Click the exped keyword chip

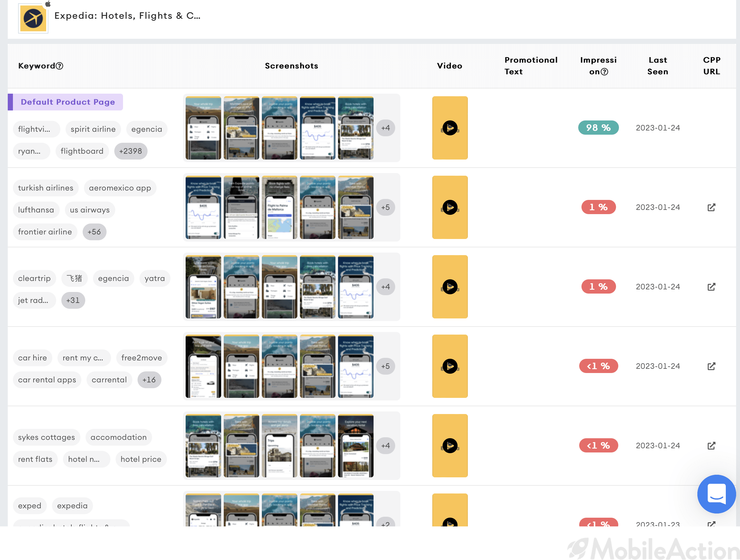coord(30,506)
